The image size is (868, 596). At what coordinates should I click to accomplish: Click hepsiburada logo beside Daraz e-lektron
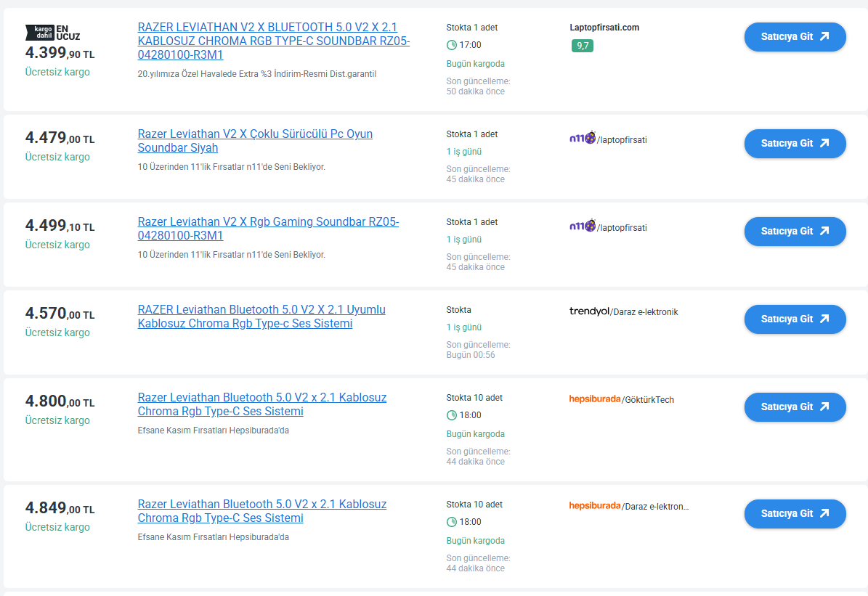(595, 506)
